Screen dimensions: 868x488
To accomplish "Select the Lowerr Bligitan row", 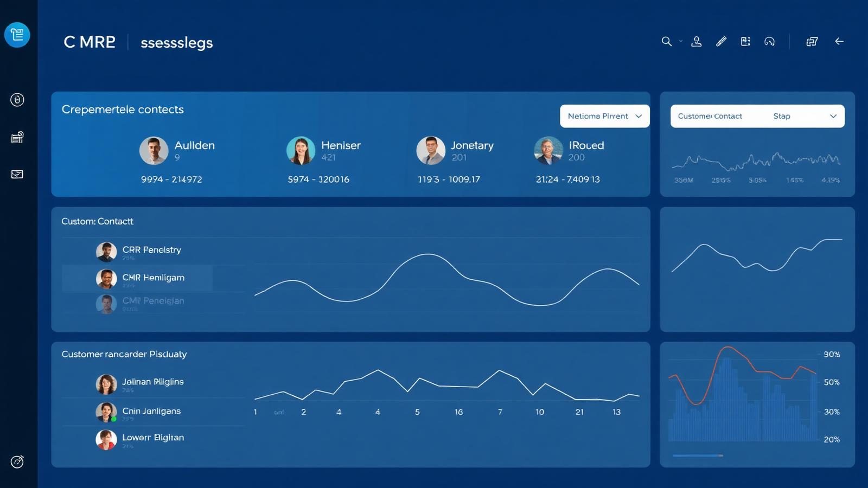I will (x=153, y=440).
